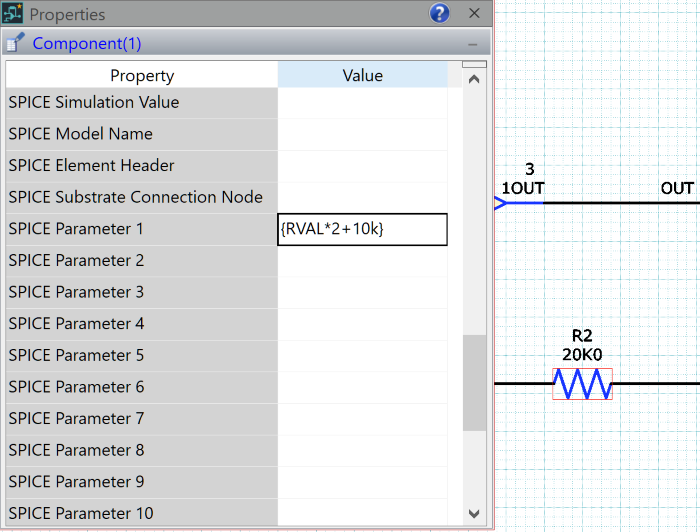Click the SPICE Parameter 2 label
This screenshot has height=532, width=700.
(x=76, y=261)
